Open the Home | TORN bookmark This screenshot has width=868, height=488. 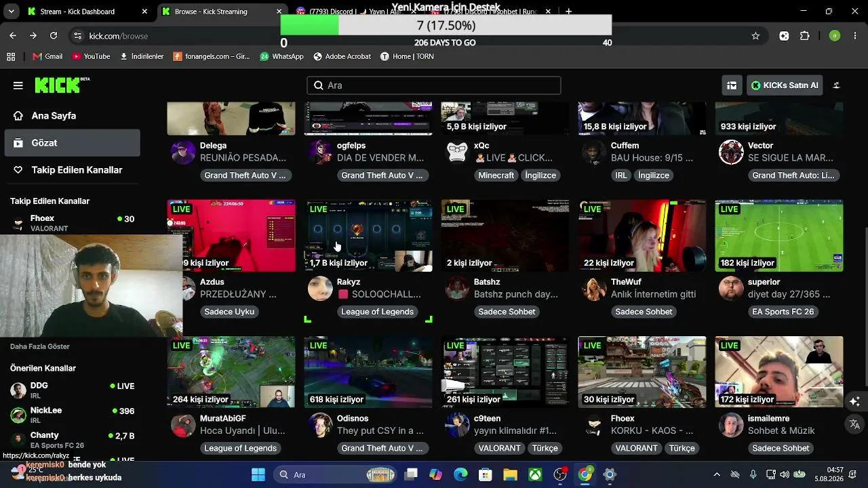coord(407,56)
